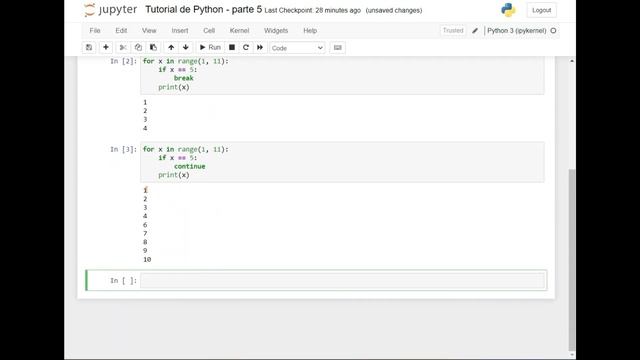
Task: Click the kernel idle circle indicator
Action: point(553,31)
